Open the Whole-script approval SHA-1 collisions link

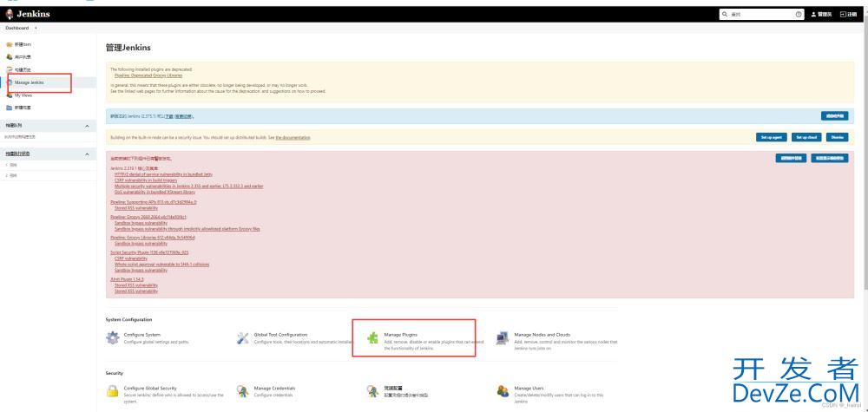coord(161,265)
